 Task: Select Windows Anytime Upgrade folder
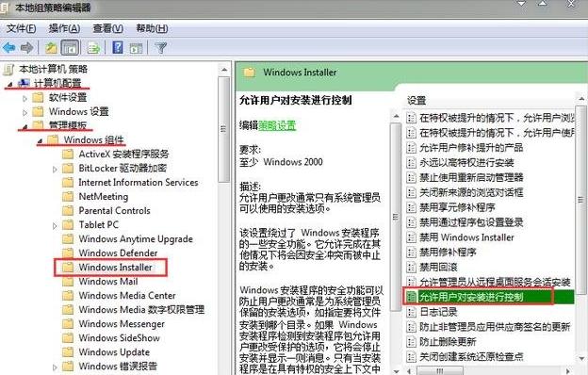click(x=136, y=239)
